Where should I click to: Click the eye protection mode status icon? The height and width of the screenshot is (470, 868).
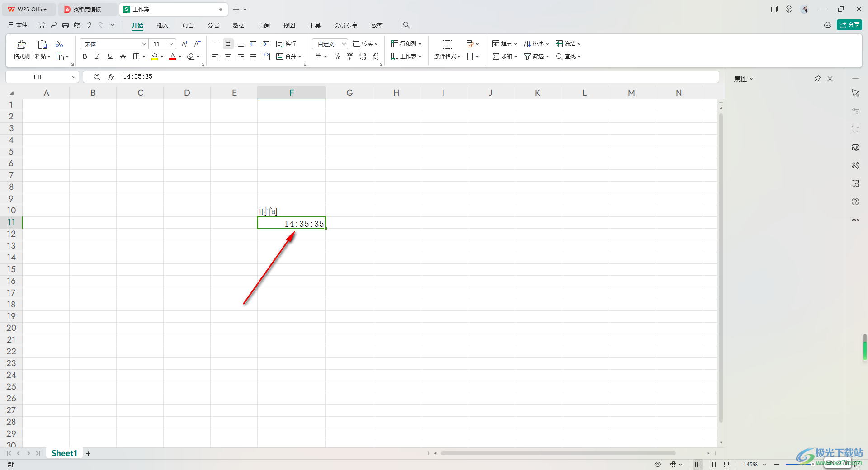coord(658,465)
